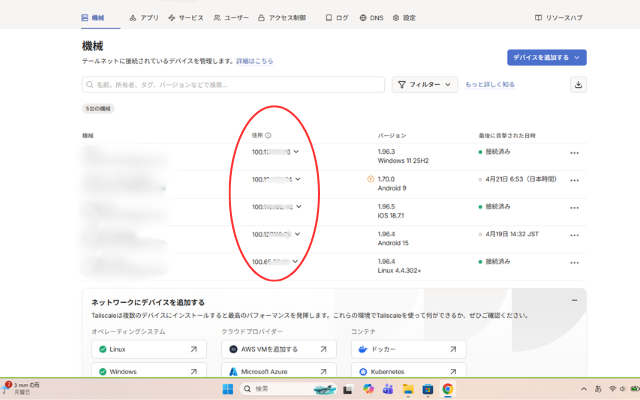Collapse the add-device-to-network panel

[574, 300]
